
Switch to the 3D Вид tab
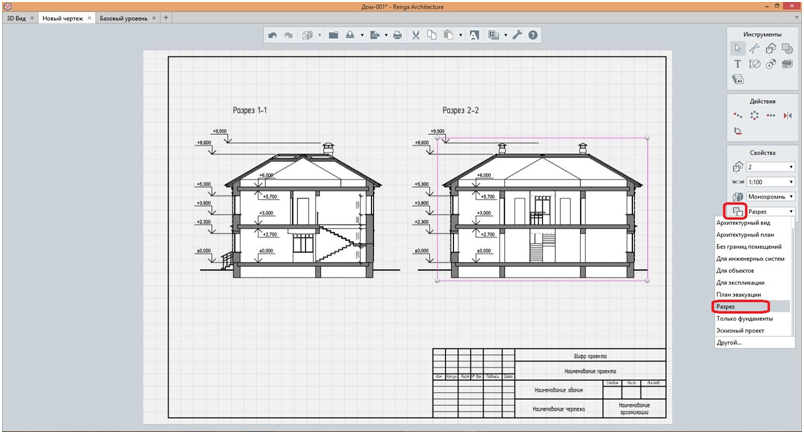point(16,18)
